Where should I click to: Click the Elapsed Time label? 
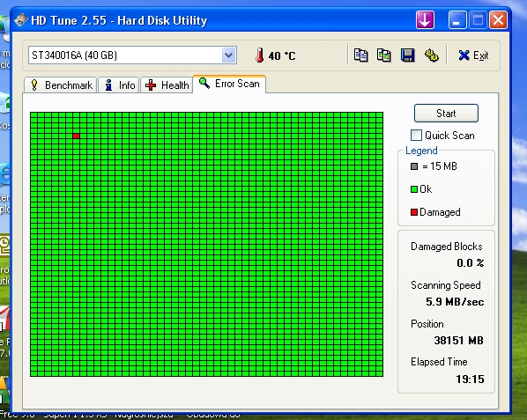[439, 362]
